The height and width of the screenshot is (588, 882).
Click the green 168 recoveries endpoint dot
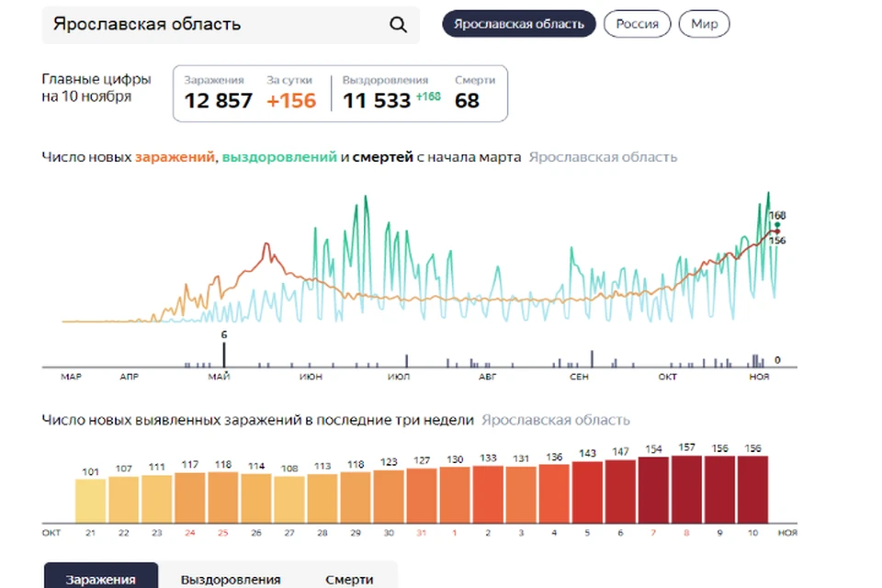pyautogui.click(x=777, y=224)
